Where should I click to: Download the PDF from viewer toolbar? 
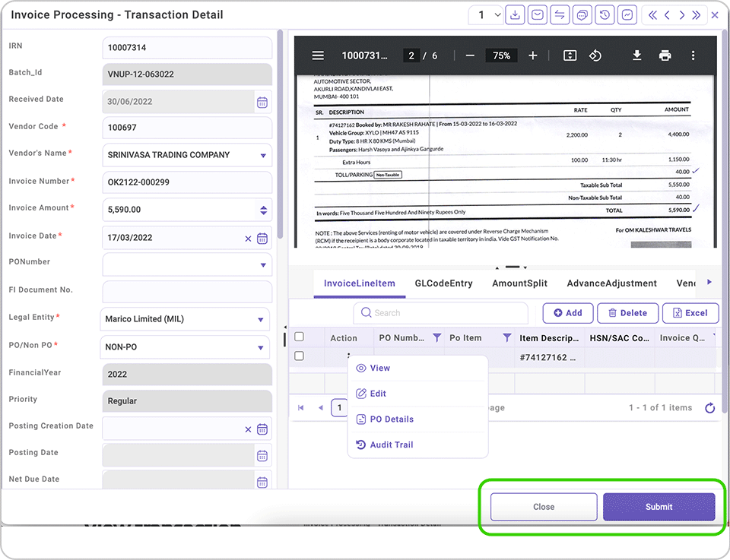click(x=637, y=55)
